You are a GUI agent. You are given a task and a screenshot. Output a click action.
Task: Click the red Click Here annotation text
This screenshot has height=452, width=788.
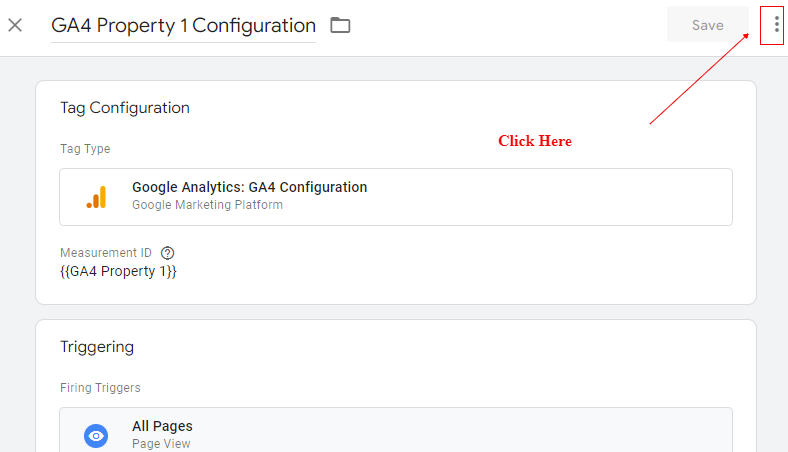535,141
